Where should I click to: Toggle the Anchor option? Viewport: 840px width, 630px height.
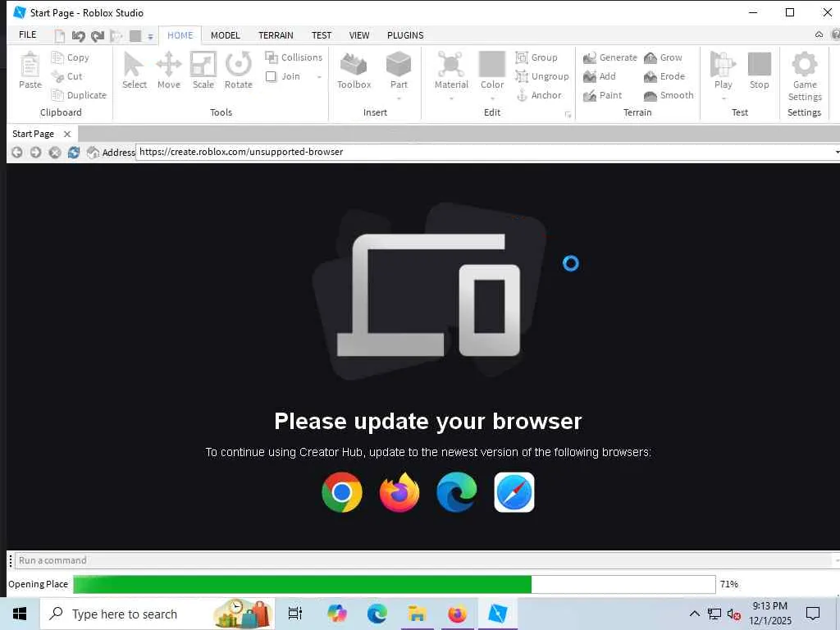pos(538,95)
